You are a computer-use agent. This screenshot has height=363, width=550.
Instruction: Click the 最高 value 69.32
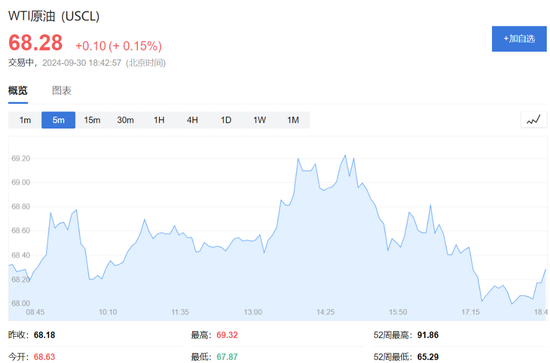(227, 335)
